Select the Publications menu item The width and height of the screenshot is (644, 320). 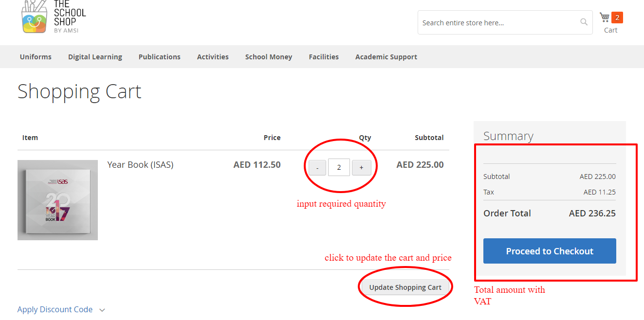[159, 56]
